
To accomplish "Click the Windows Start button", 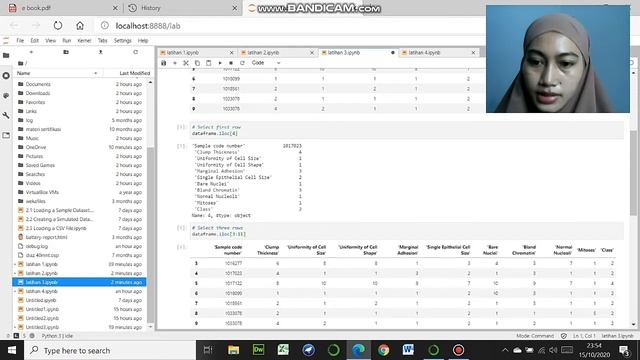I will [12, 350].
